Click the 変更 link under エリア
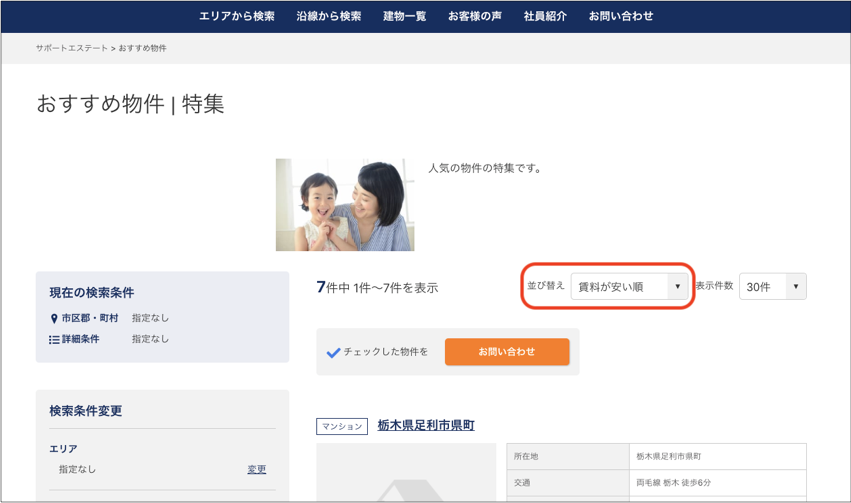 pos(257,469)
